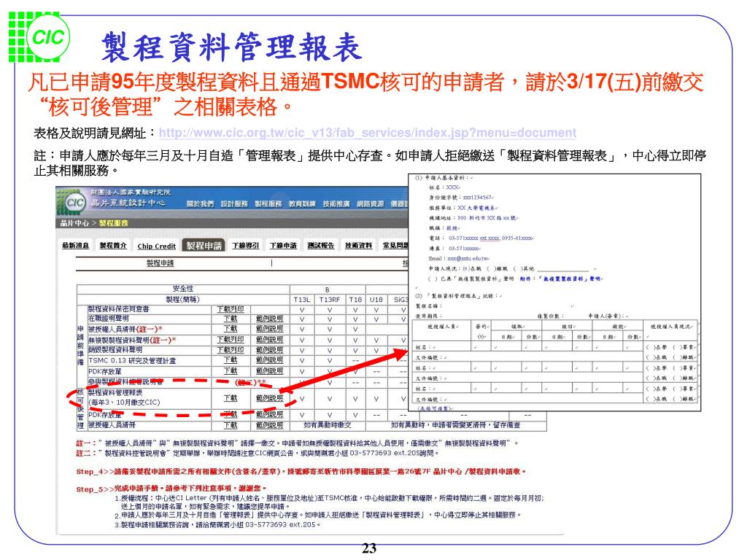747x560 pixels.
Task: Click the 安全性 table header cell
Action: pos(183,289)
